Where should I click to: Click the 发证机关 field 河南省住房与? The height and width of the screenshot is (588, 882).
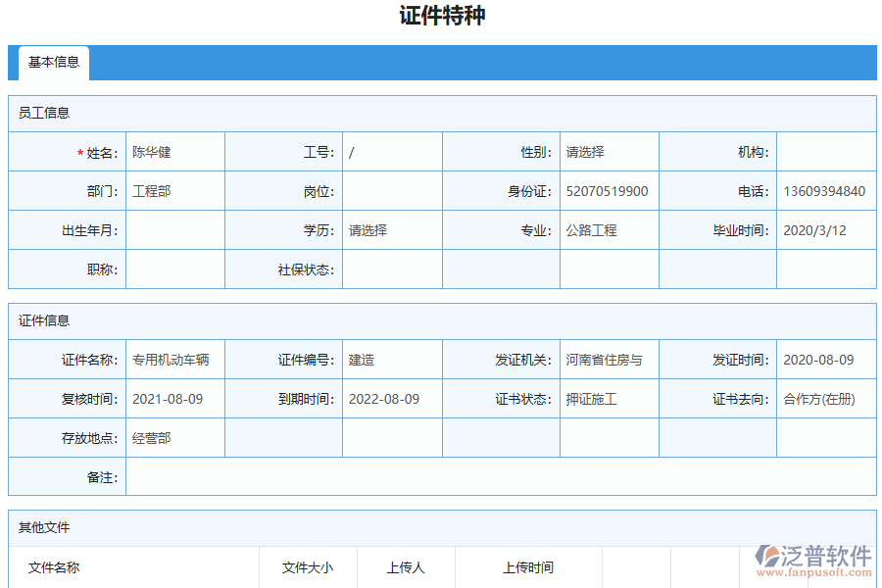coord(608,359)
